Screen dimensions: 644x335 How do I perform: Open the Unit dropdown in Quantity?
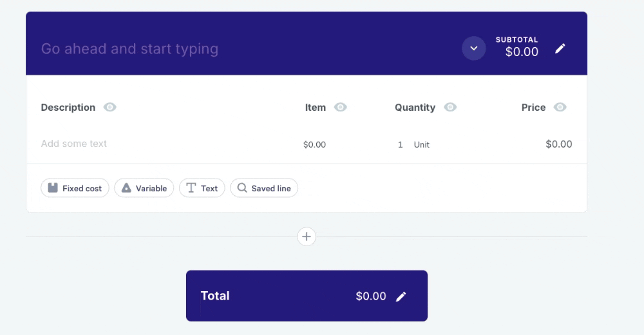click(422, 145)
